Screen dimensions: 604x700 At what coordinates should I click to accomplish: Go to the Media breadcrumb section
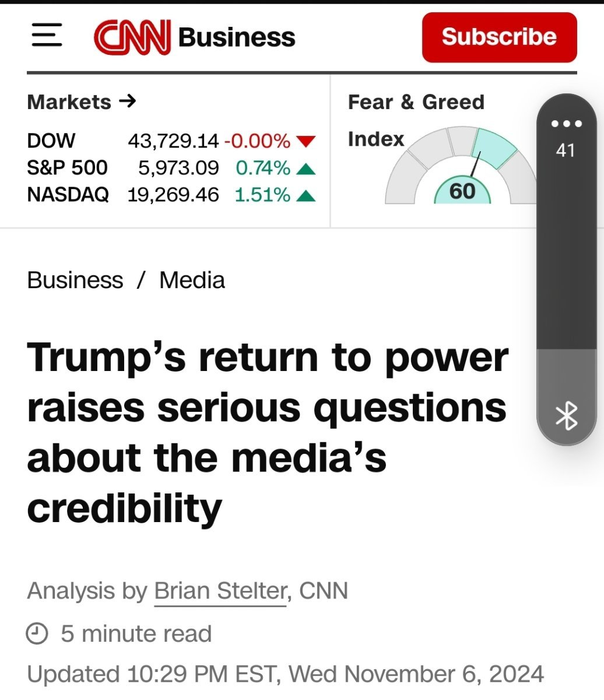192,280
